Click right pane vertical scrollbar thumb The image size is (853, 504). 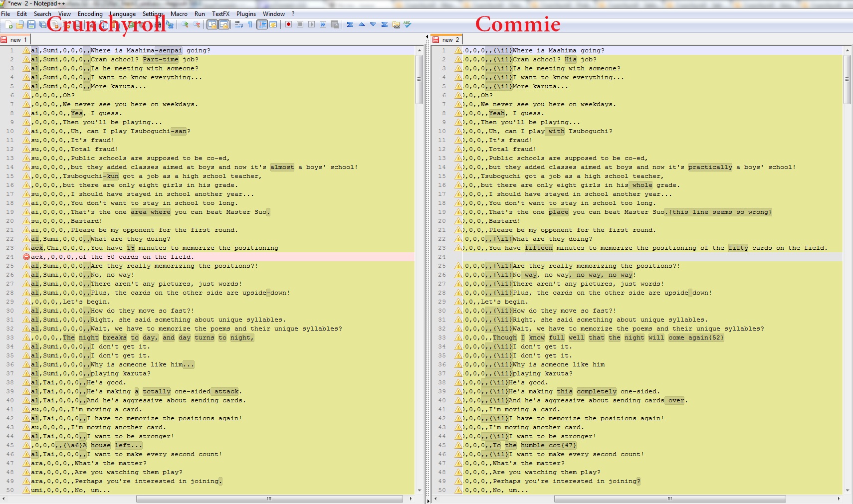tap(847, 79)
